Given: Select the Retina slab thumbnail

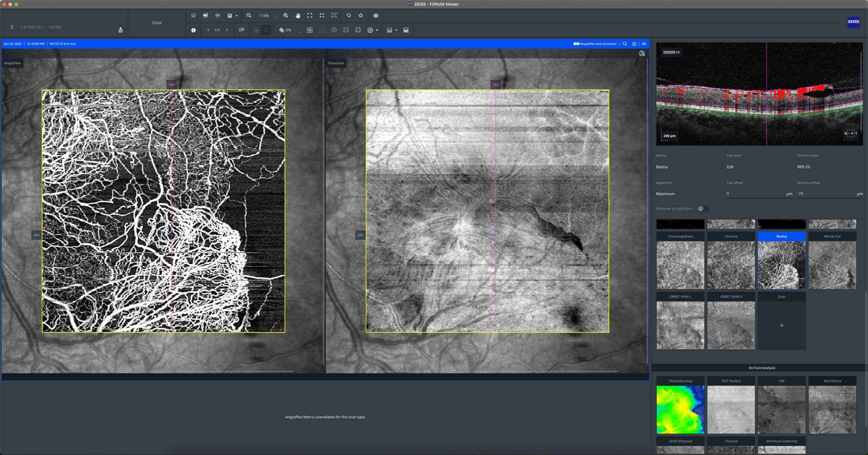Looking at the screenshot, I should (x=782, y=260).
